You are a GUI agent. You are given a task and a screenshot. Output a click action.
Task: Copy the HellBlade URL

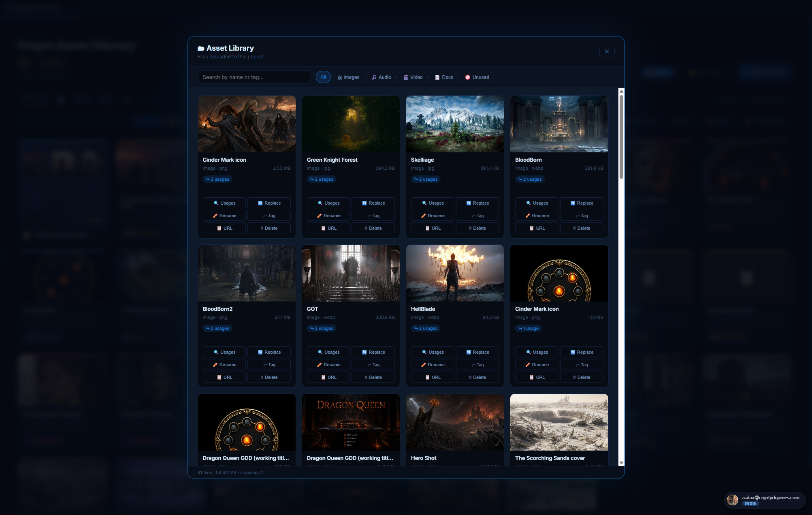433,377
